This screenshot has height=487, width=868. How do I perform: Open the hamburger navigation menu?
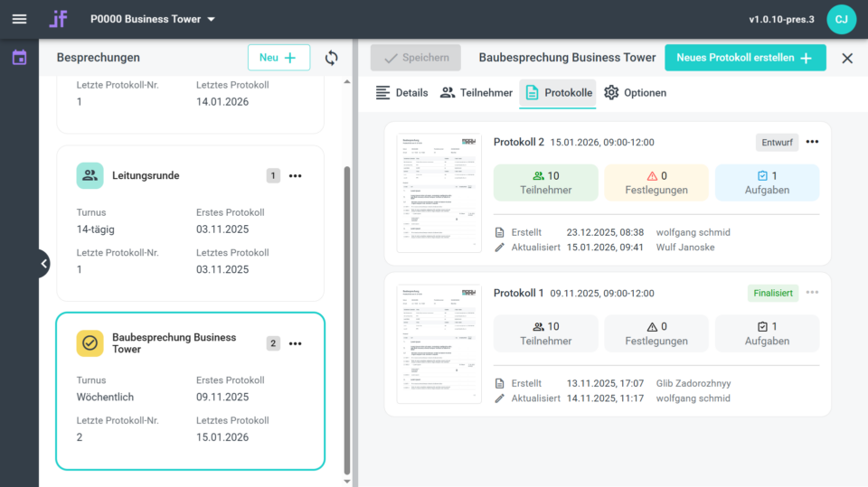point(19,19)
